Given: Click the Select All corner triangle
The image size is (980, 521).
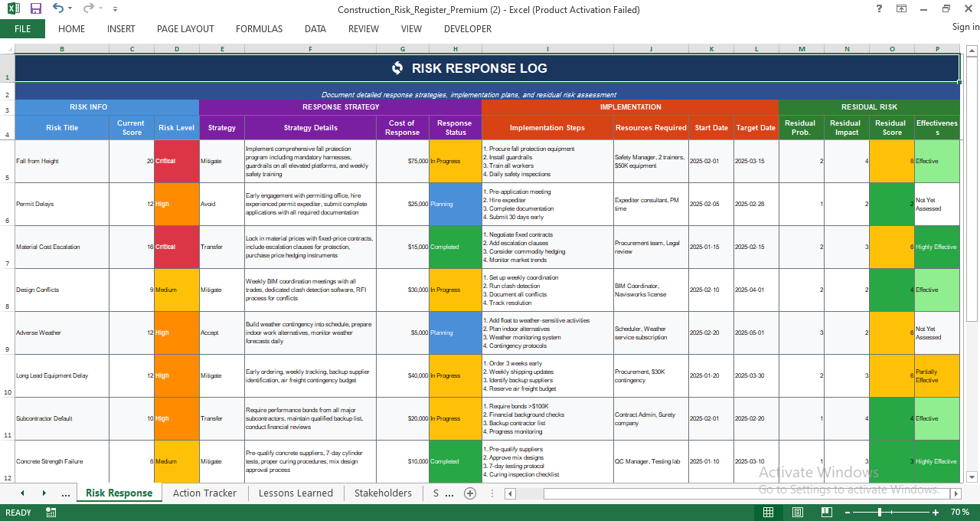Looking at the screenshot, I should tap(7, 49).
